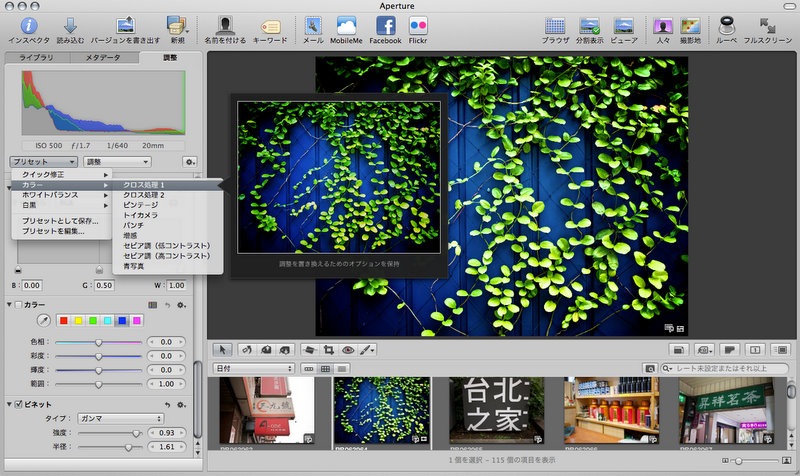Screen dimensions: 800x476
Task: Share via the Facebook icon
Action: 385,26
